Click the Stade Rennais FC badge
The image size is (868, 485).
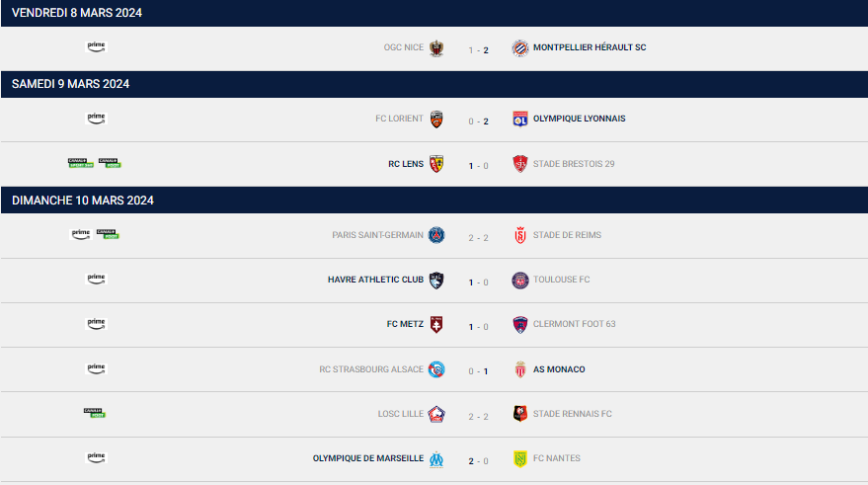(x=519, y=414)
